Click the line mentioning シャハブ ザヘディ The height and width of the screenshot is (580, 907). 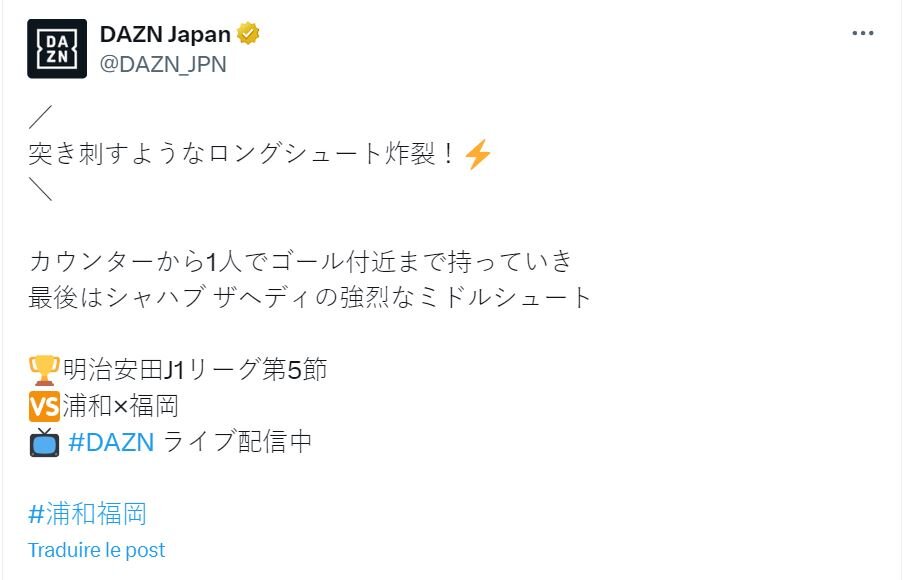click(310, 298)
